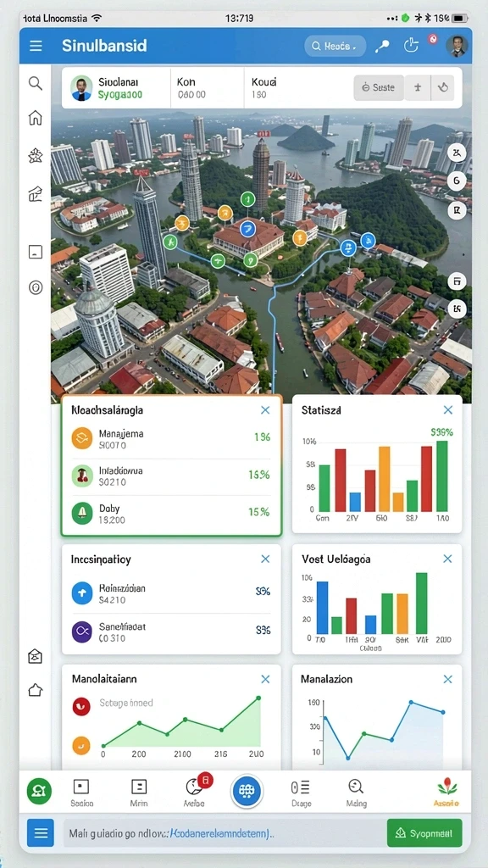This screenshot has width=488, height=868.
Task: Open the Melbe tab with red badge
Action: [195, 793]
